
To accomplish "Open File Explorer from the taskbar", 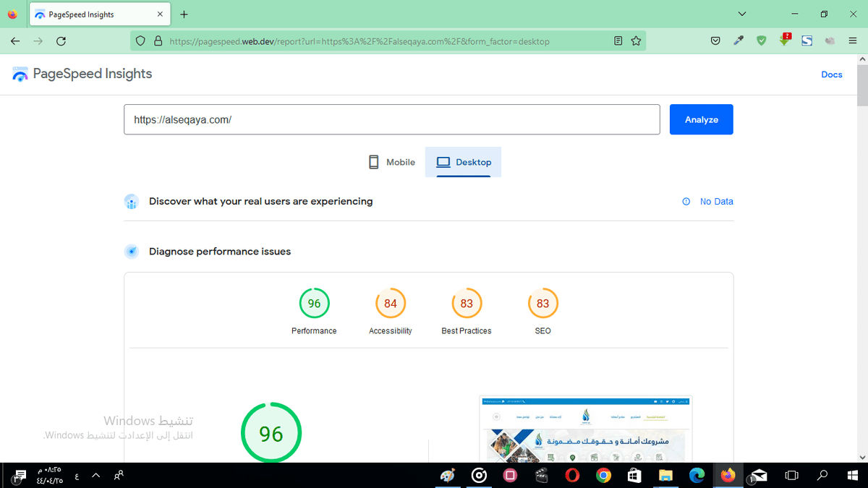I will (665, 475).
